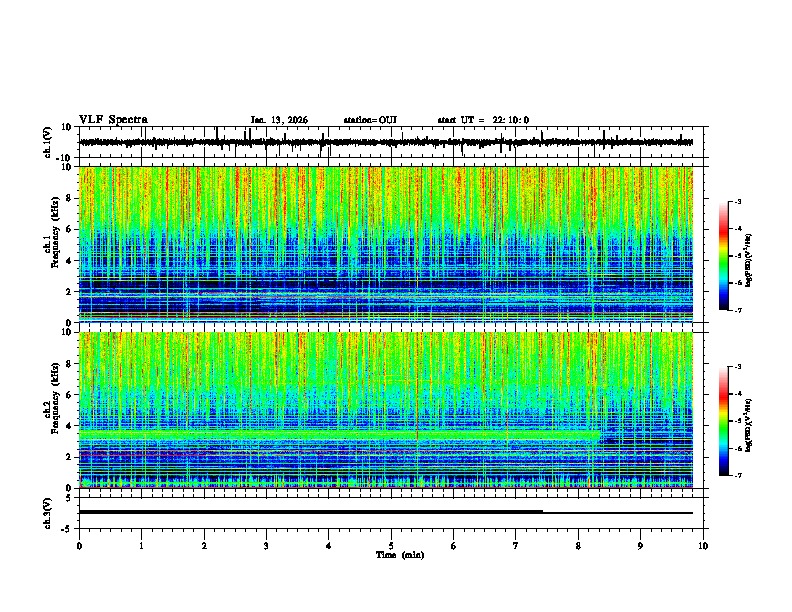792x612 pixels.
Task: Click the "VLF Spectra" plot title
Action: pyautogui.click(x=113, y=120)
